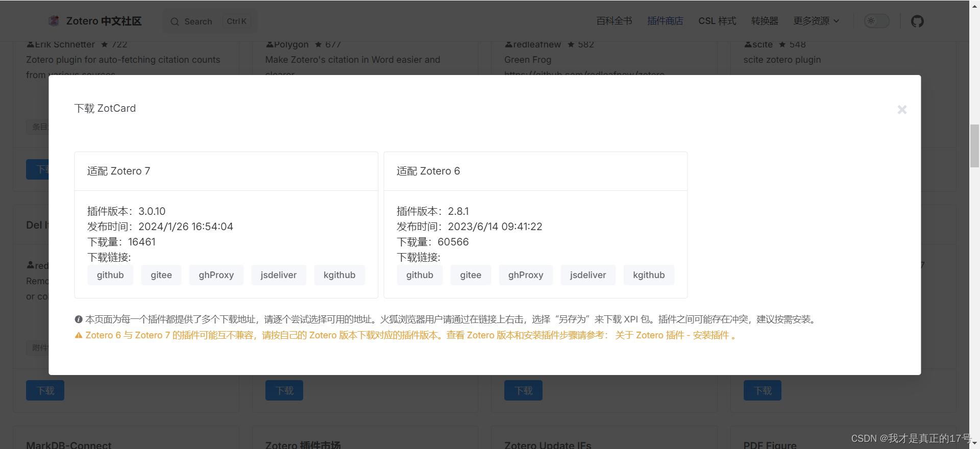Click download count 60566
The height and width of the screenshot is (449, 980).
pos(453,242)
